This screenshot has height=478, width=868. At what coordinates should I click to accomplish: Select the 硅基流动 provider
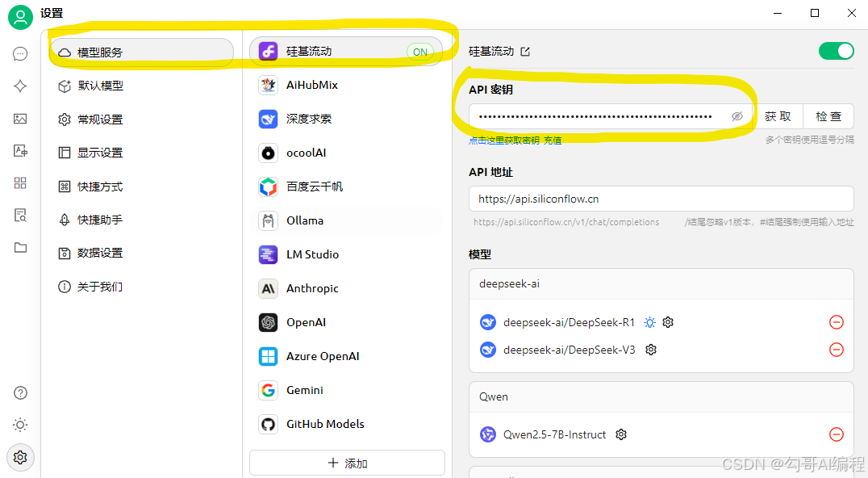click(346, 52)
